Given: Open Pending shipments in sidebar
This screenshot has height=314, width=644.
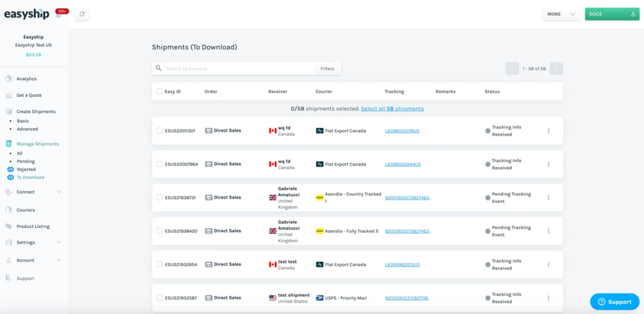Looking at the screenshot, I should coord(26,161).
